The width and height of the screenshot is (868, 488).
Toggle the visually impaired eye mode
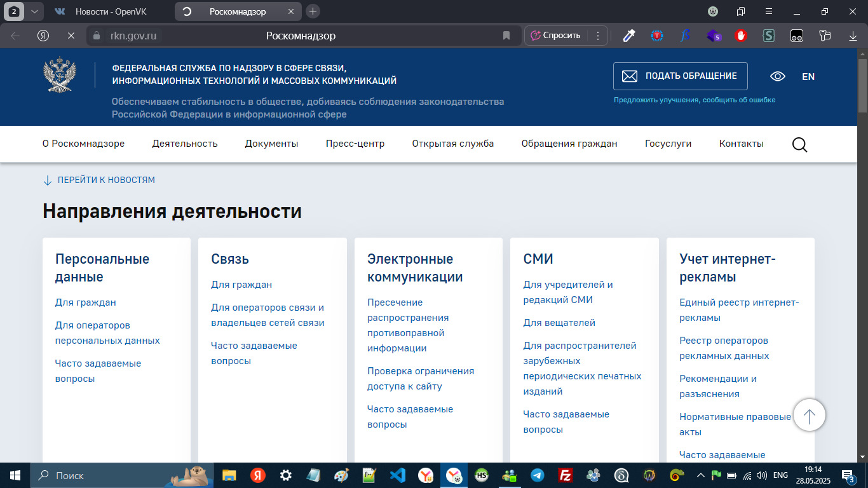(777, 76)
